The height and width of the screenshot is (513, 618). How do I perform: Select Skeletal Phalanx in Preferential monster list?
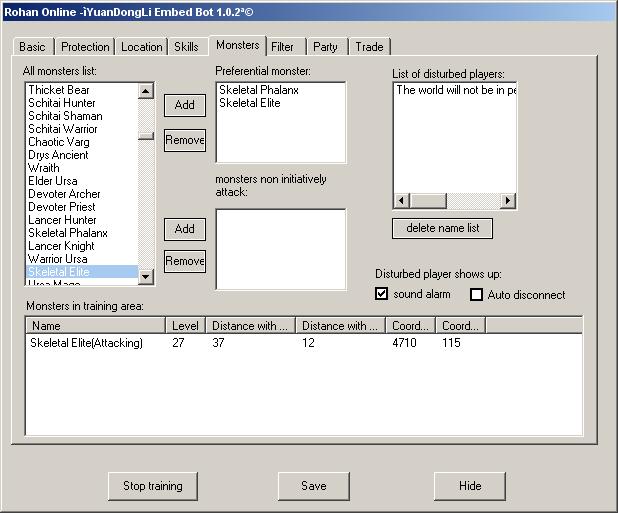[x=281, y=90]
